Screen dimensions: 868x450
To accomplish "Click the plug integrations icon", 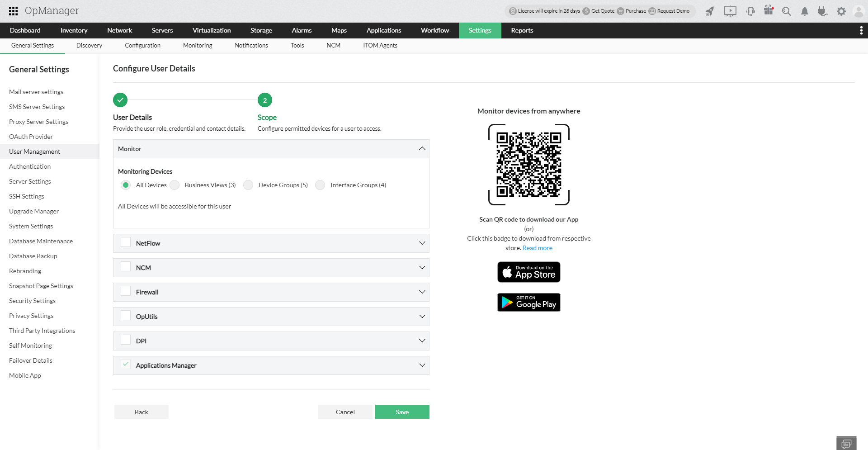I will pyautogui.click(x=822, y=11).
